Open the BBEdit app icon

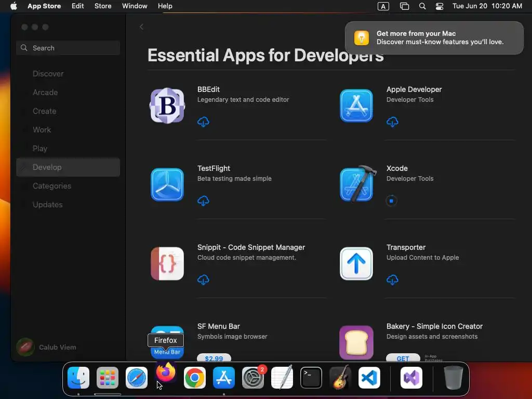coord(167,105)
